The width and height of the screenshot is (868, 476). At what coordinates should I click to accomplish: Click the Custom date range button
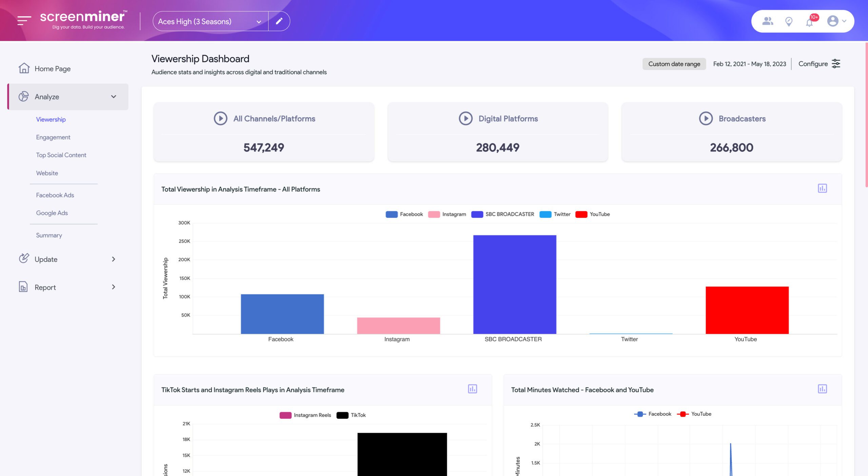674,63
